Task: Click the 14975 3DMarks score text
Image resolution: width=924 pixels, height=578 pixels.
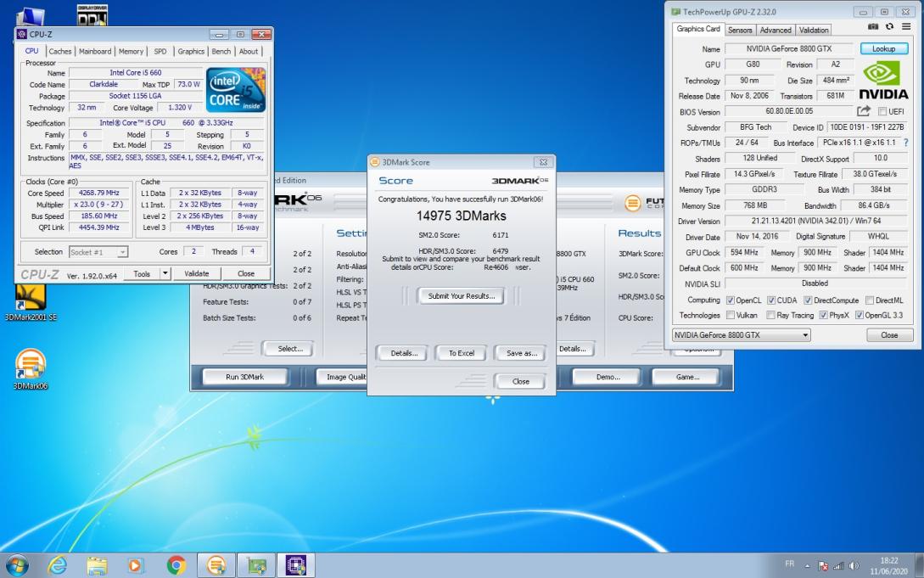Action: click(x=462, y=216)
